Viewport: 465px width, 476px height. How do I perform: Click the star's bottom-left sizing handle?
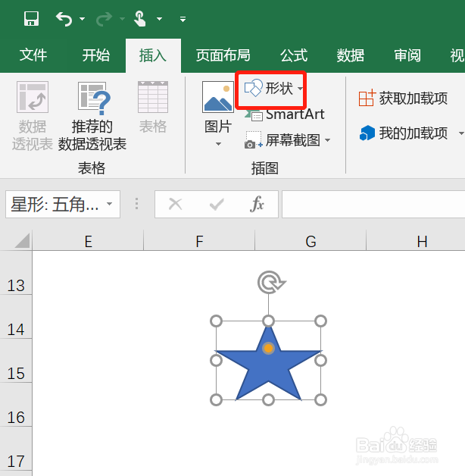click(217, 400)
